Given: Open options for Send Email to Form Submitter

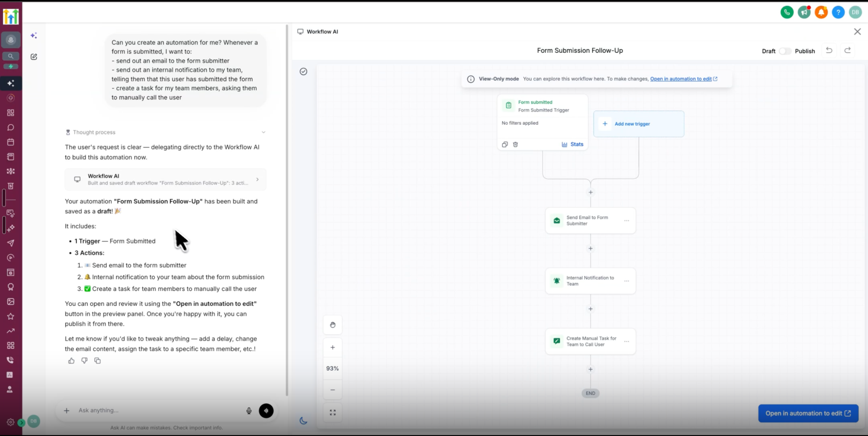Looking at the screenshot, I should pos(626,220).
